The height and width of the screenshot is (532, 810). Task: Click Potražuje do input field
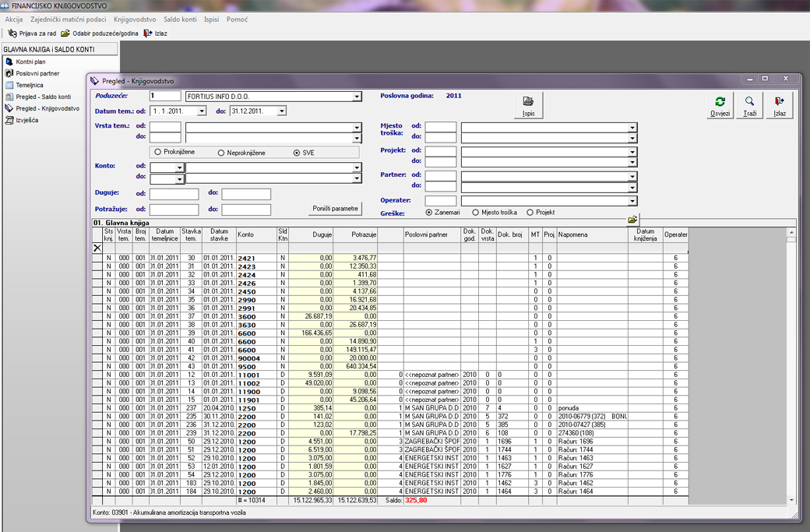pos(246,210)
